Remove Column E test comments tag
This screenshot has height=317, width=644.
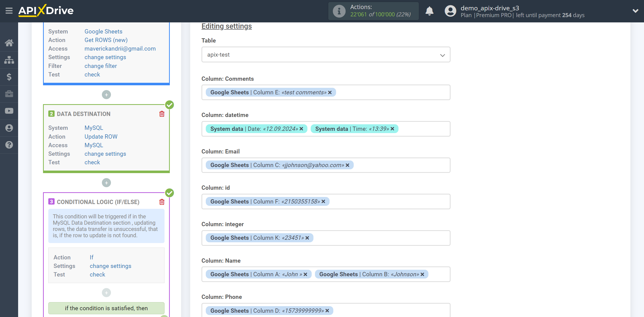tap(330, 93)
